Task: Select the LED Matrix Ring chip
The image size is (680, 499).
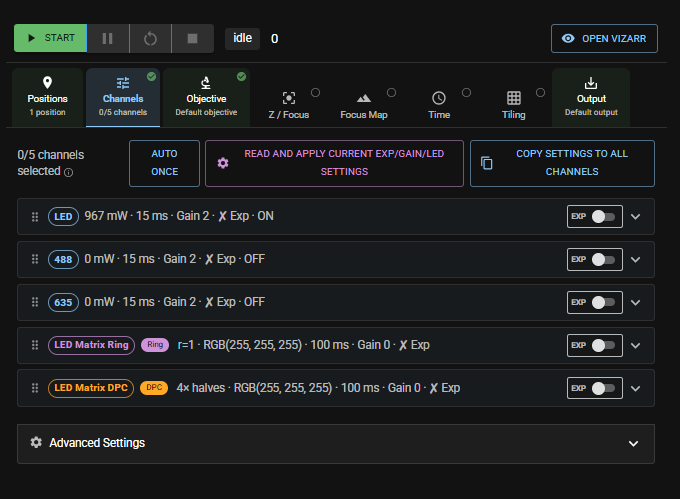Action: pyautogui.click(x=92, y=345)
